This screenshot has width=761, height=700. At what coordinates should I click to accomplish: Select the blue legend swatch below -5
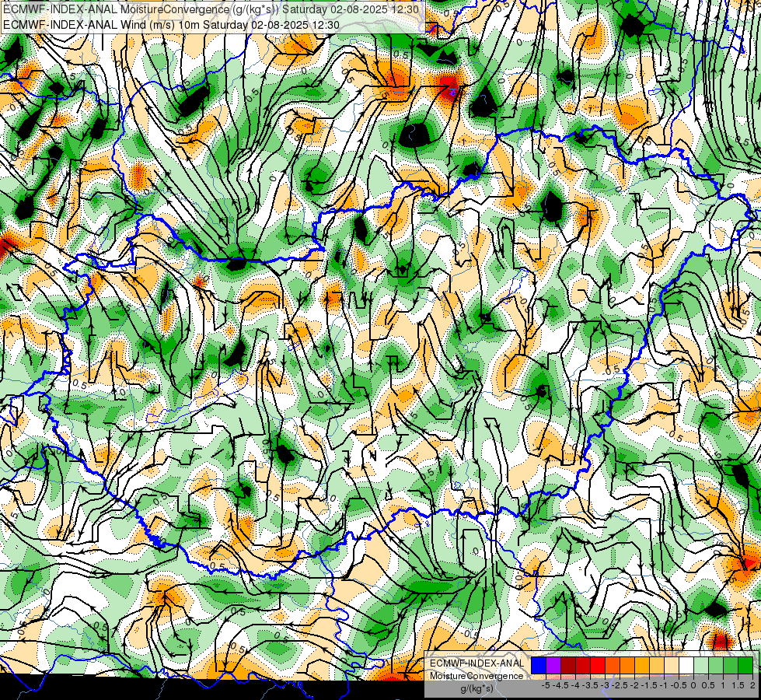[539, 666]
